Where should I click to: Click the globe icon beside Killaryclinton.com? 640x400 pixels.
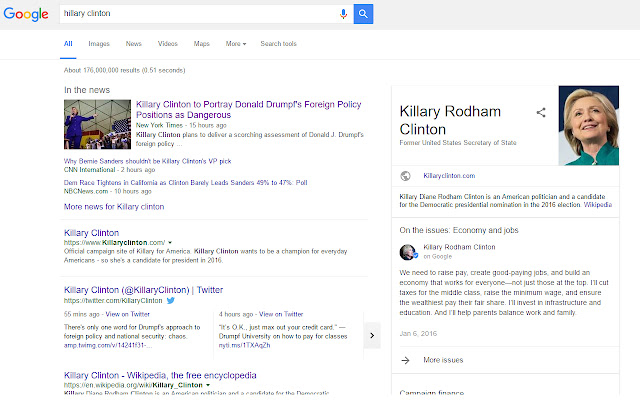[x=405, y=176]
